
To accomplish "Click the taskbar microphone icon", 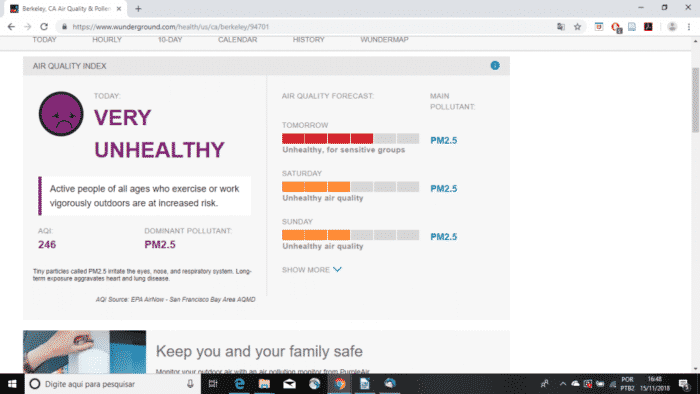I will click(190, 384).
